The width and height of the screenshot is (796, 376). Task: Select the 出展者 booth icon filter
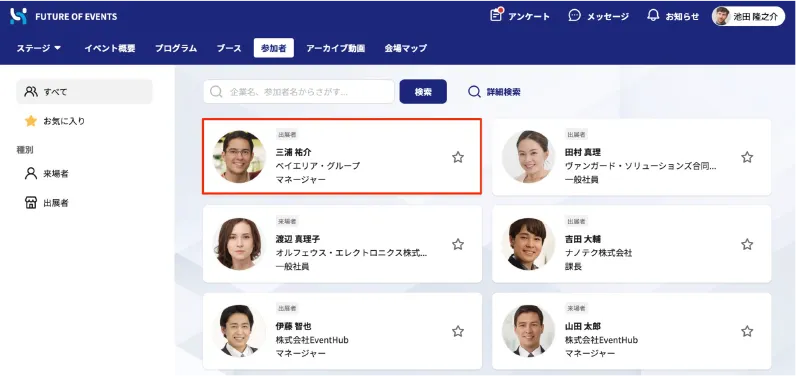tap(31, 203)
